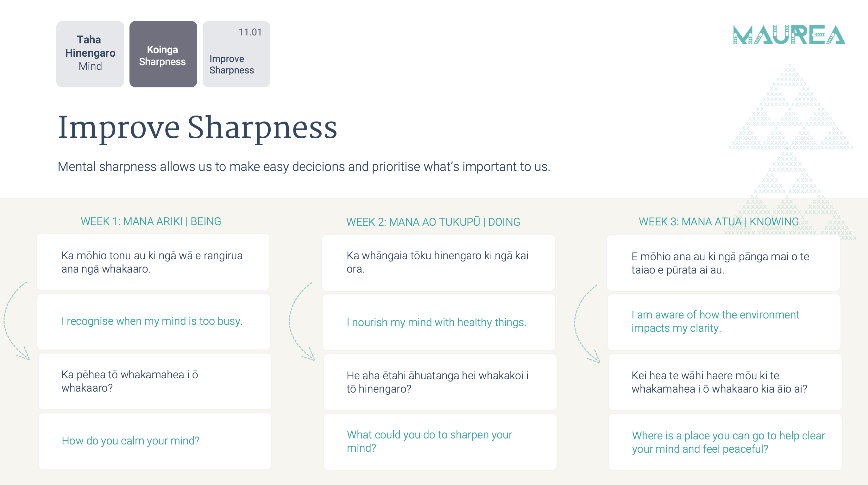Click the Maurea logo
The image size is (868, 485).
pos(789,35)
